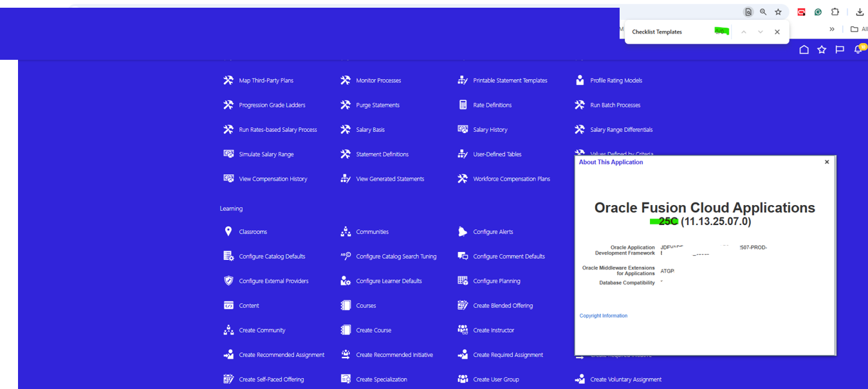
Task: Open Statement Definitions link
Action: click(x=382, y=154)
